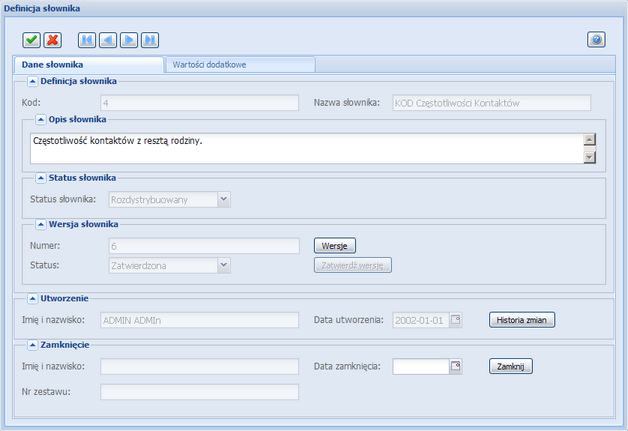Go to the previous record

[x=108, y=40]
